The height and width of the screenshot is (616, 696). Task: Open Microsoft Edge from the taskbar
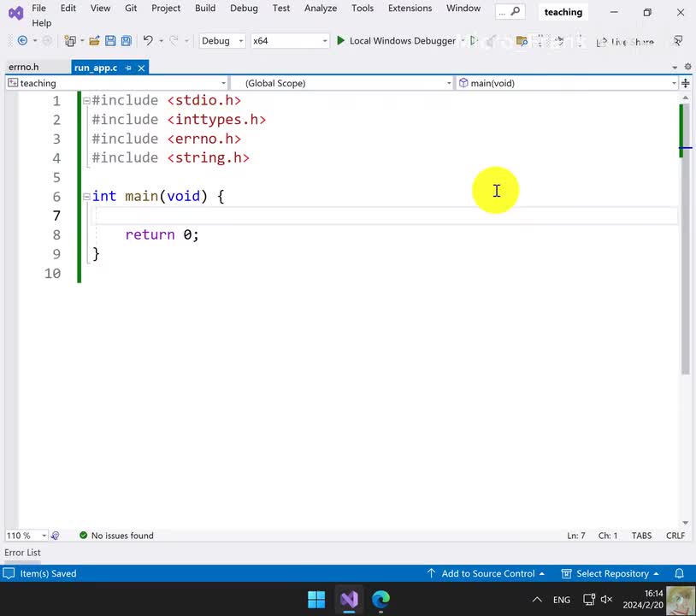[x=380, y=600]
